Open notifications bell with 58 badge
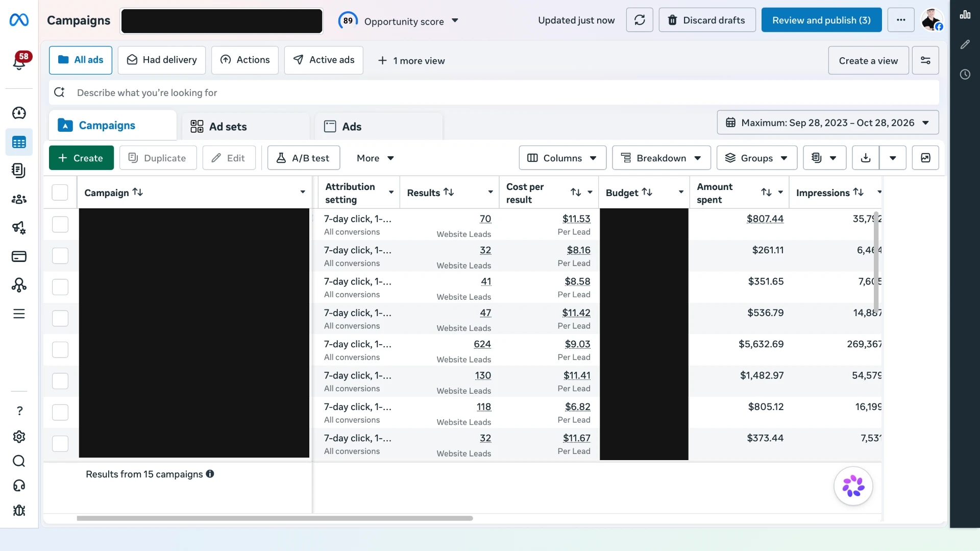The width and height of the screenshot is (980, 551). 19,61
